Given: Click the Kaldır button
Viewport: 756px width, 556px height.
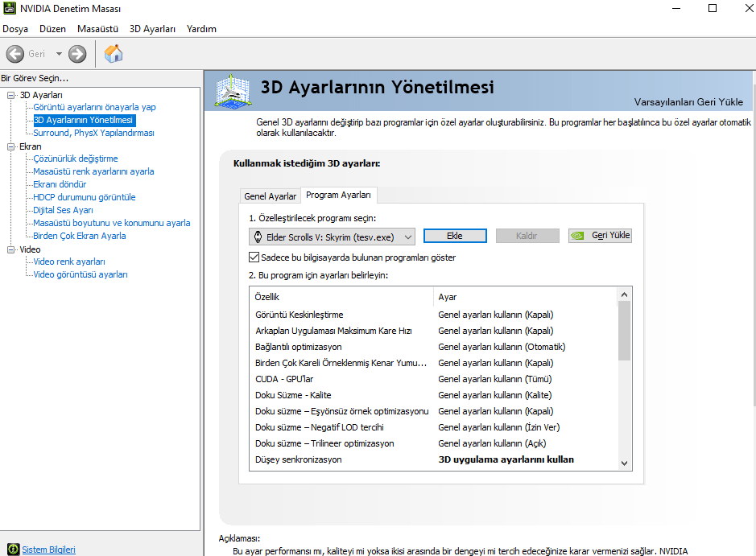Looking at the screenshot, I should pyautogui.click(x=527, y=236).
